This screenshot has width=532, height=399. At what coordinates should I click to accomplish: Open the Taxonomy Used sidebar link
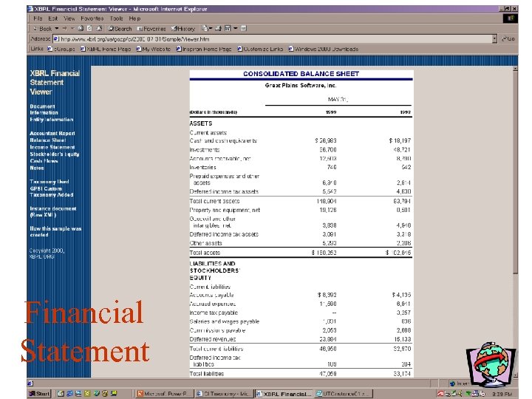click(50, 182)
